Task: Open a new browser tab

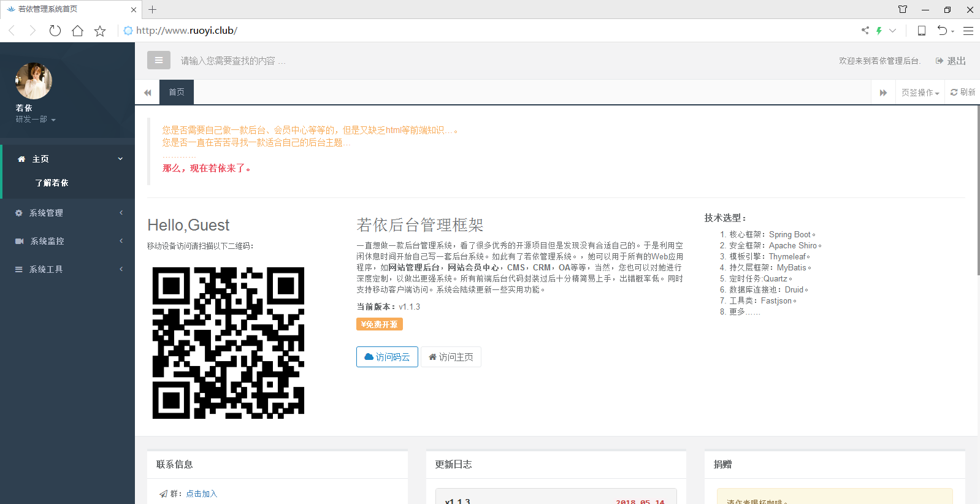Action: (153, 9)
